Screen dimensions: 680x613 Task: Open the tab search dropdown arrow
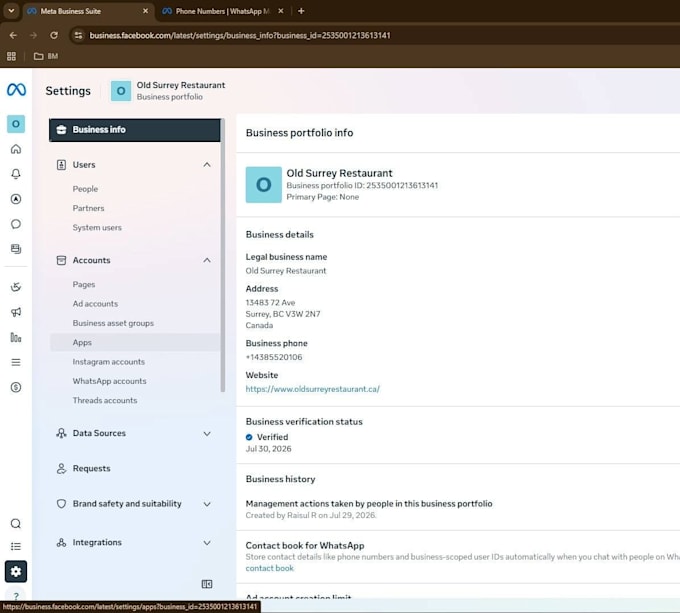click(x=11, y=11)
